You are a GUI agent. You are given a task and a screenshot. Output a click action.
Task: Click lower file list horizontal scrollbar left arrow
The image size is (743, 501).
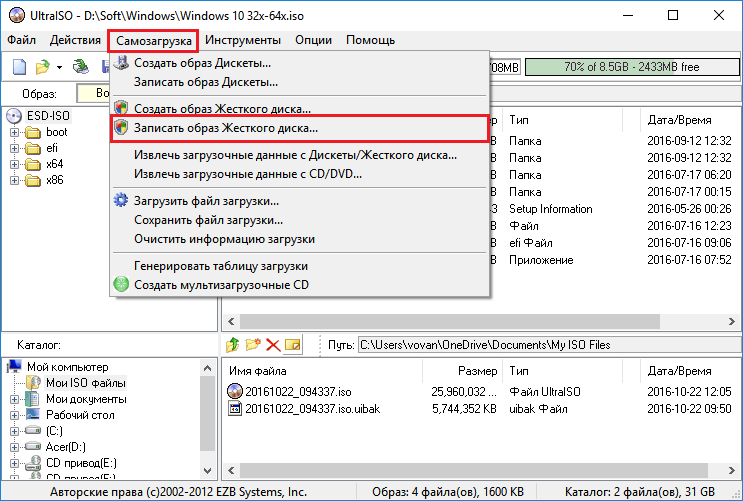pyautogui.click(x=231, y=471)
